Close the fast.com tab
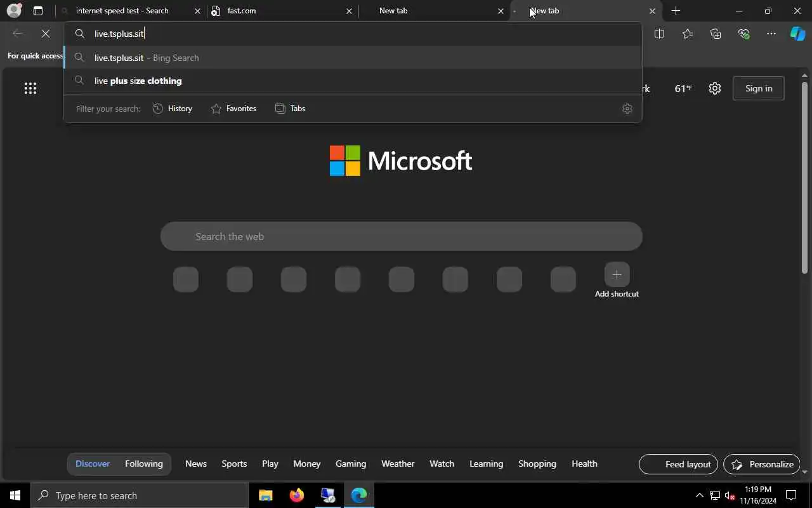This screenshot has width=812, height=508. coord(349,11)
